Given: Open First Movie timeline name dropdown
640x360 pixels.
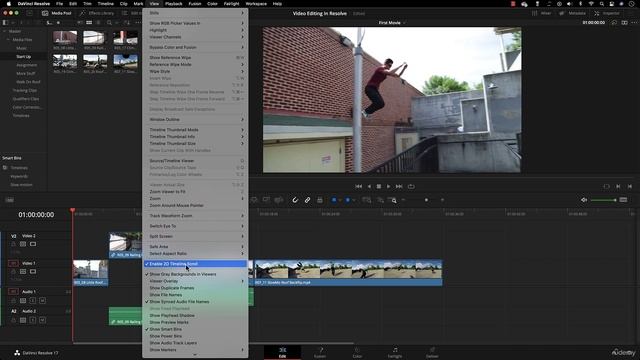Looking at the screenshot, I should pyautogui.click(x=392, y=23).
